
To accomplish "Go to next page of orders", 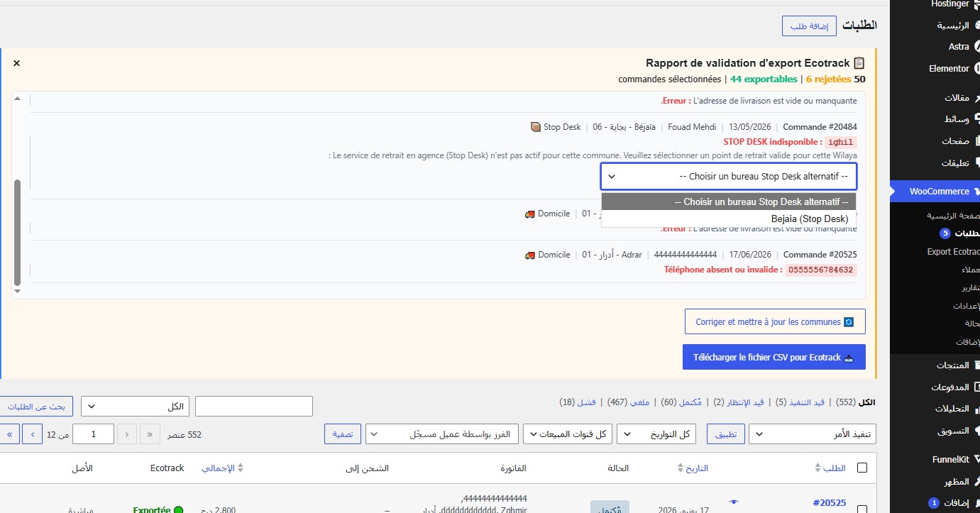I will (x=33, y=434).
